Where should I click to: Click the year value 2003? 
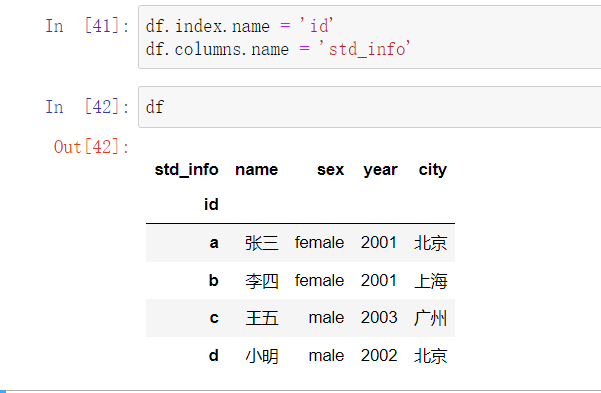[x=379, y=318]
